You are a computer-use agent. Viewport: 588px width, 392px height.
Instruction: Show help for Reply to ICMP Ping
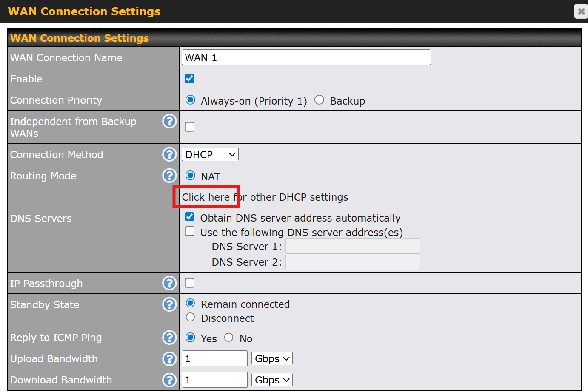[169, 338]
